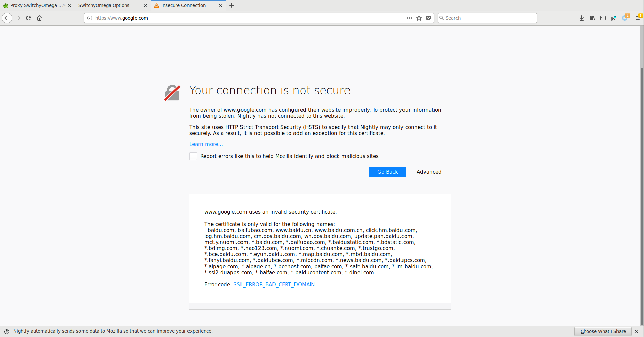644x337 pixels.
Task: Switch to the SwitchyOmega Options tab
Action: [104, 5]
